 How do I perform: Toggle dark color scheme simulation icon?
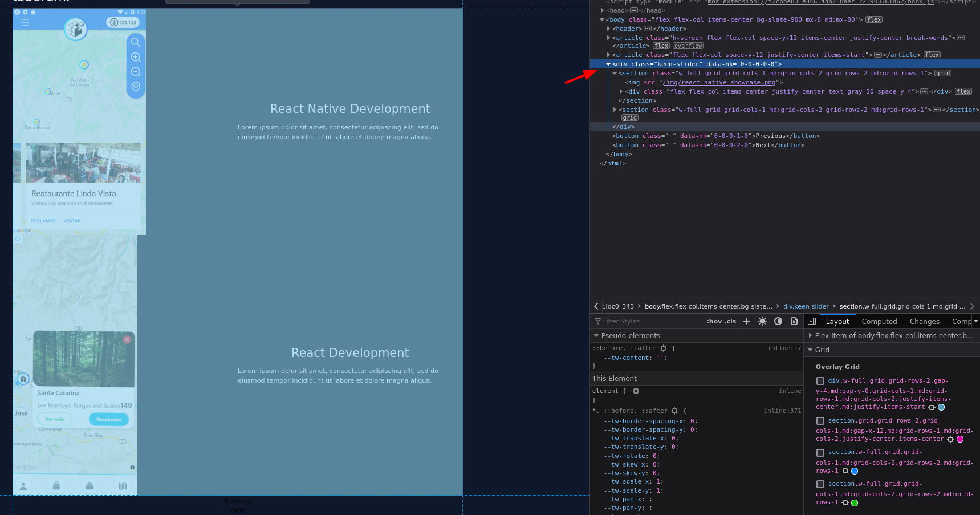pos(778,321)
